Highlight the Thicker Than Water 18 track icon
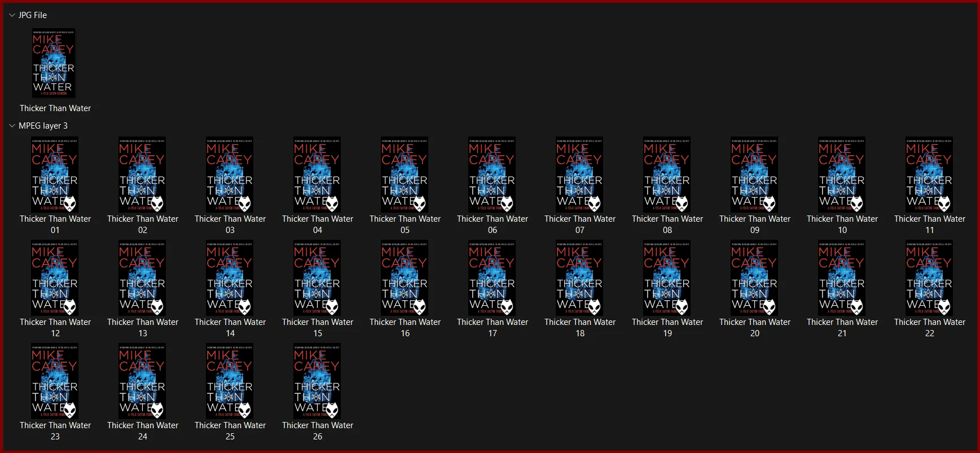Viewport: 980px width, 453px height. [579, 278]
